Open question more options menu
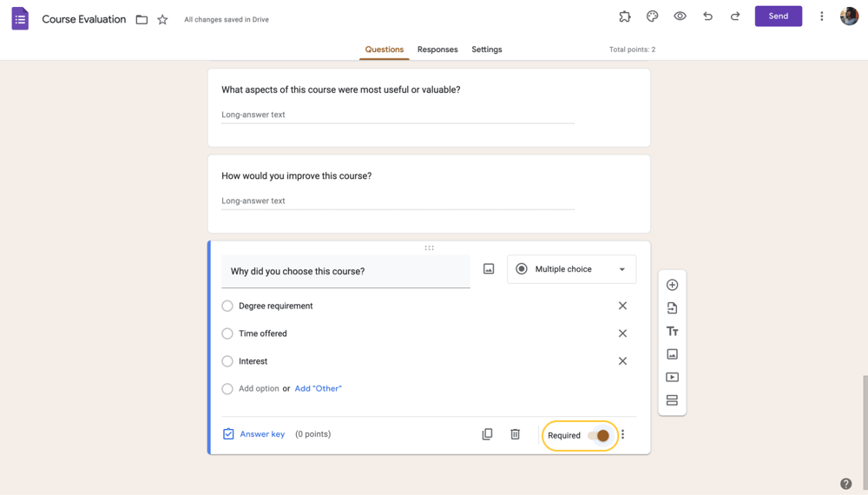The image size is (868, 495). [622, 435]
